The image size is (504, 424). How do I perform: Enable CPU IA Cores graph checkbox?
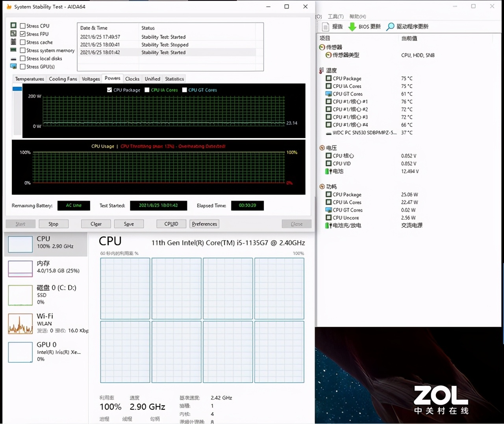147,90
